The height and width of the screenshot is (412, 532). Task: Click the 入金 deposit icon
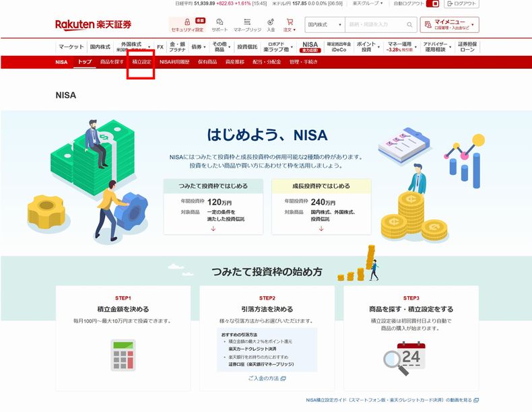271,22
